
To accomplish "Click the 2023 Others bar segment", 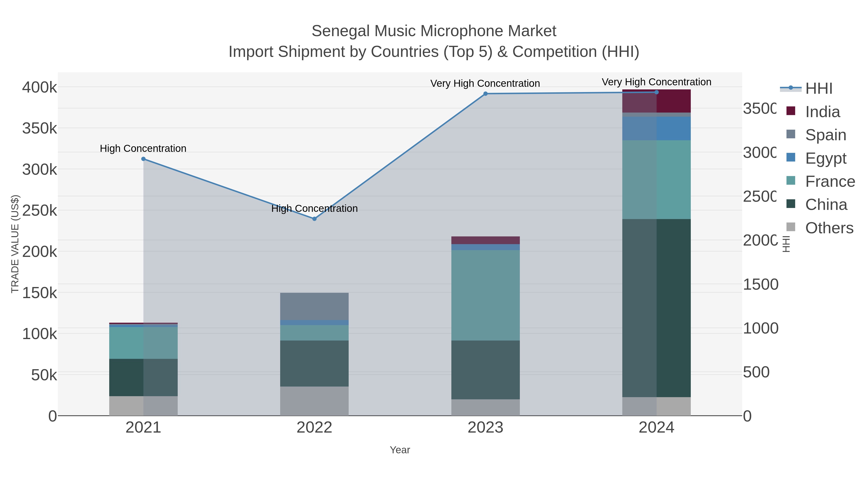I will click(x=485, y=408).
